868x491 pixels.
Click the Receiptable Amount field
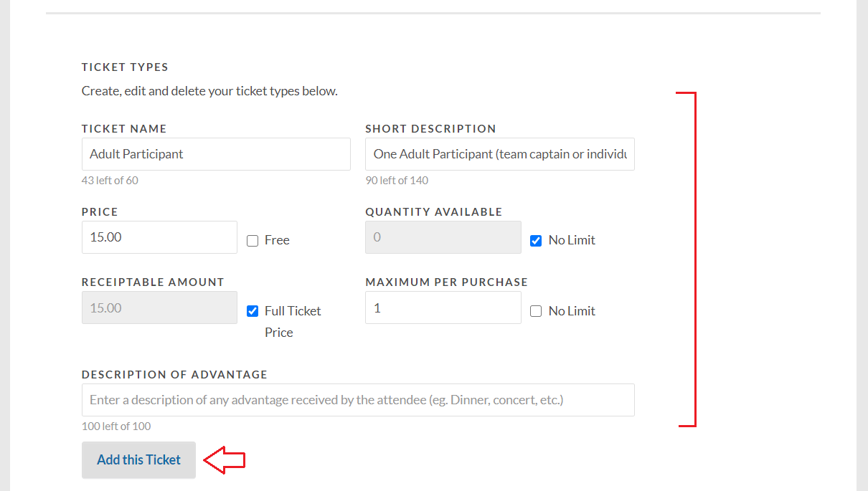point(159,308)
